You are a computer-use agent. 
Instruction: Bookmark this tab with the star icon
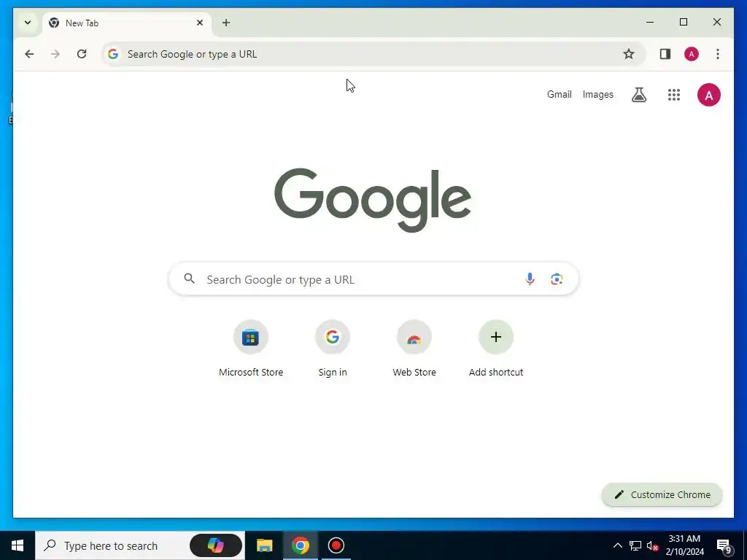tap(629, 54)
